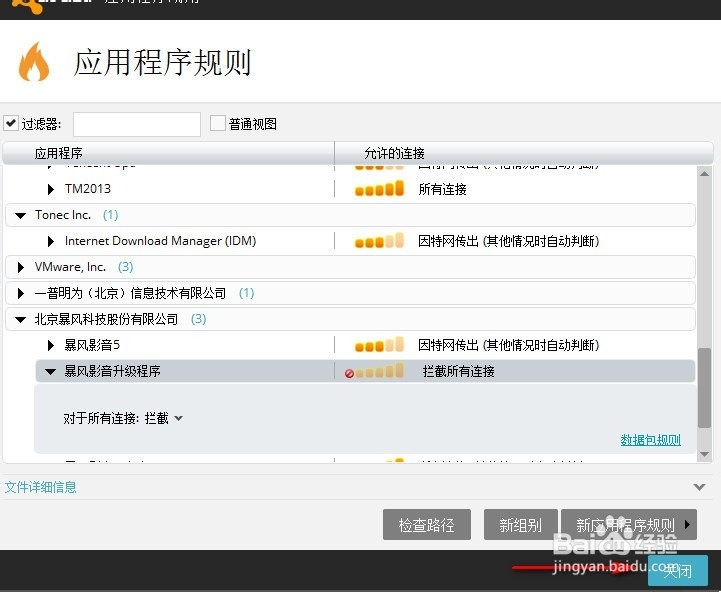Click TM2013 connection level bars

pyautogui.click(x=379, y=189)
